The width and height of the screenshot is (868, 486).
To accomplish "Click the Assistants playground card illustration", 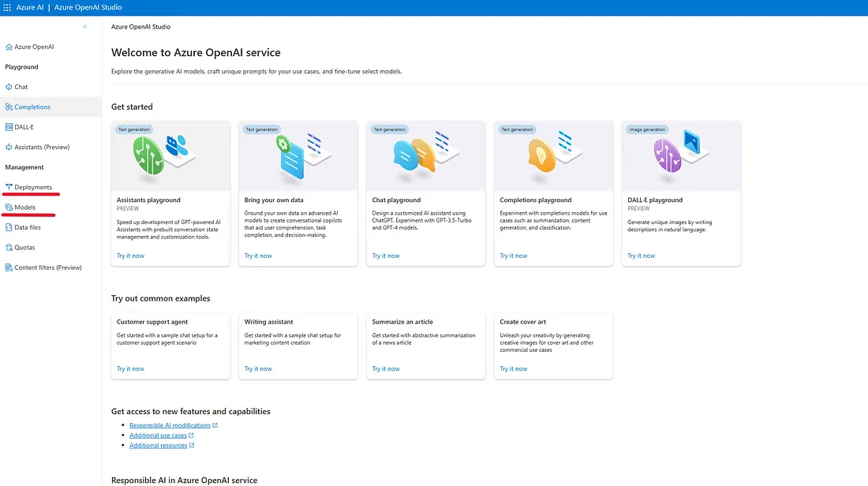I will 170,156.
